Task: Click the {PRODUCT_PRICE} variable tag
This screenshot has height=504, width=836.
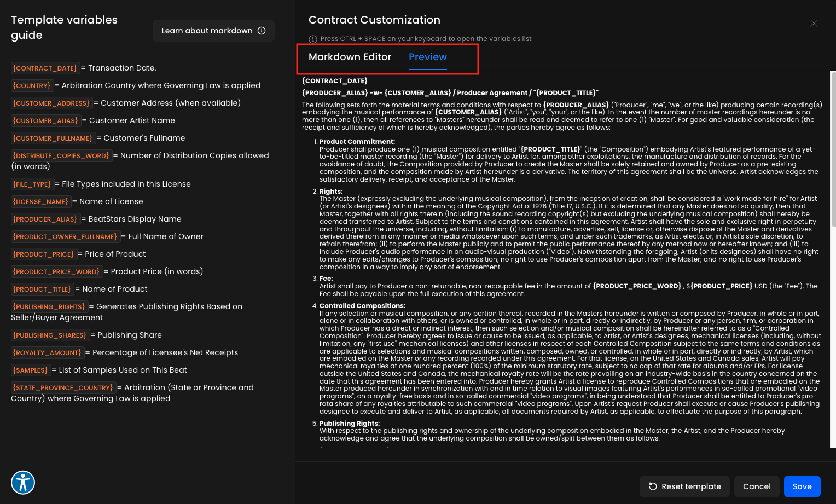Action: (x=43, y=254)
